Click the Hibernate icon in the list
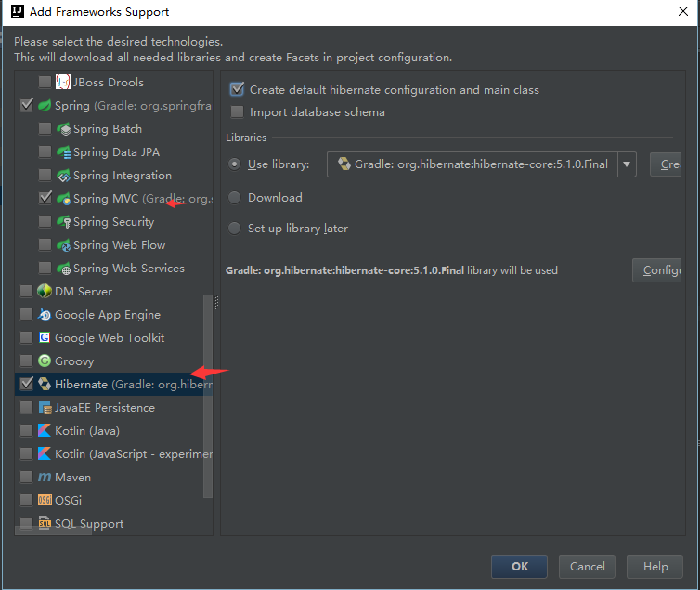Image resolution: width=700 pixels, height=590 pixels. (45, 384)
